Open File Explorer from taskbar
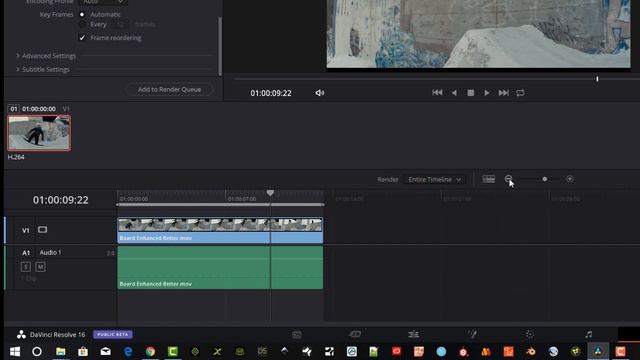Viewport: 640px width, 360px height. (x=61, y=351)
